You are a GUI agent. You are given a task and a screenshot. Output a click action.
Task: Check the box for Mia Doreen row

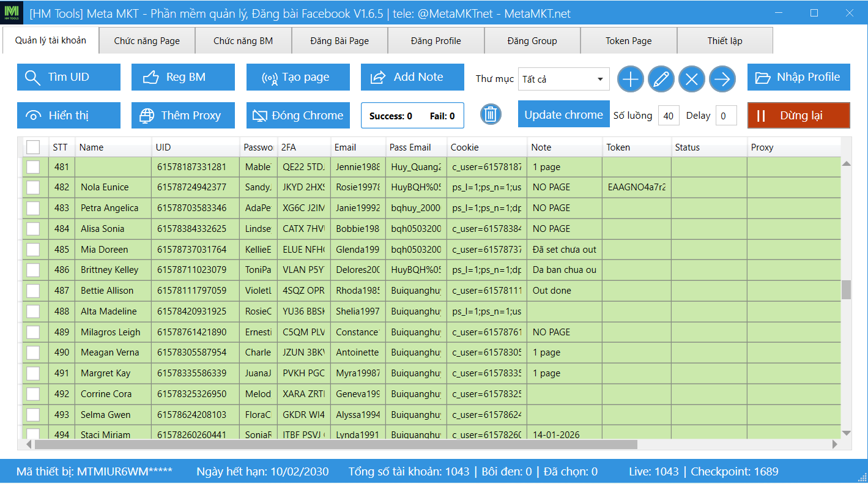tap(33, 250)
